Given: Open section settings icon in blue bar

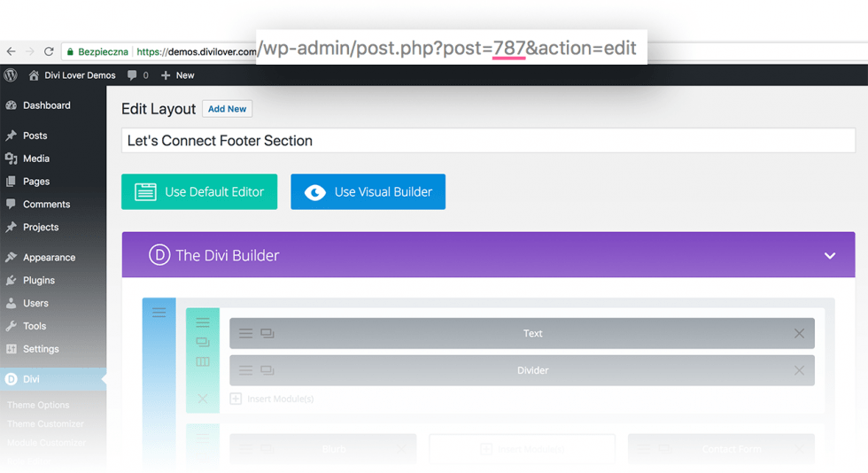Looking at the screenshot, I should pyautogui.click(x=159, y=313).
